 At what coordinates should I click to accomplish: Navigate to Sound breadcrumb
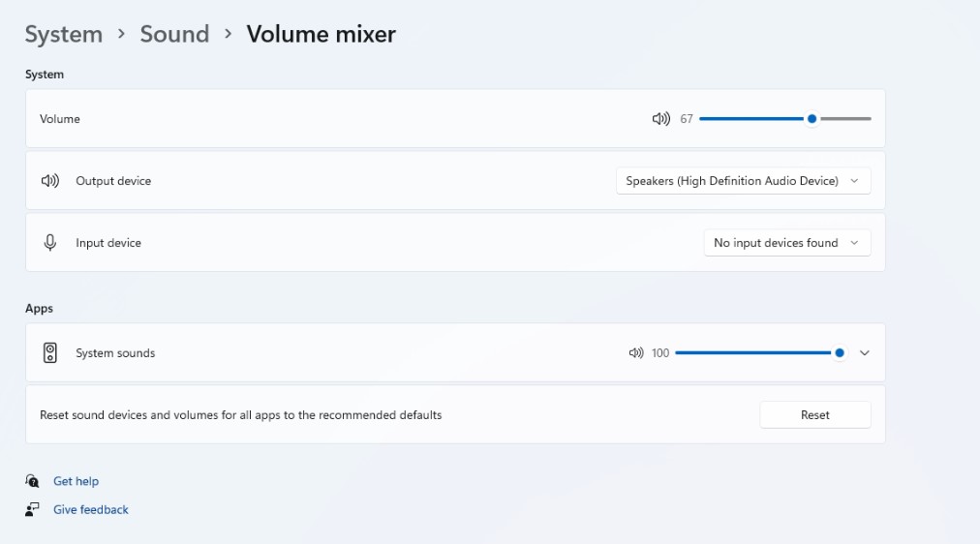tap(174, 34)
